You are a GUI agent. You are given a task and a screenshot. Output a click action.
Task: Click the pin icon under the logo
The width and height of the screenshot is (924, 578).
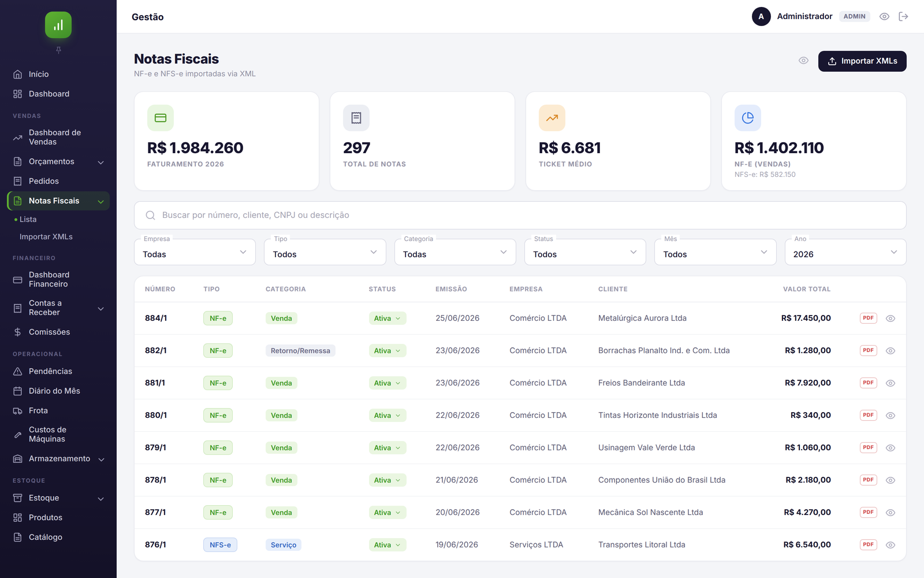pyautogui.click(x=58, y=50)
